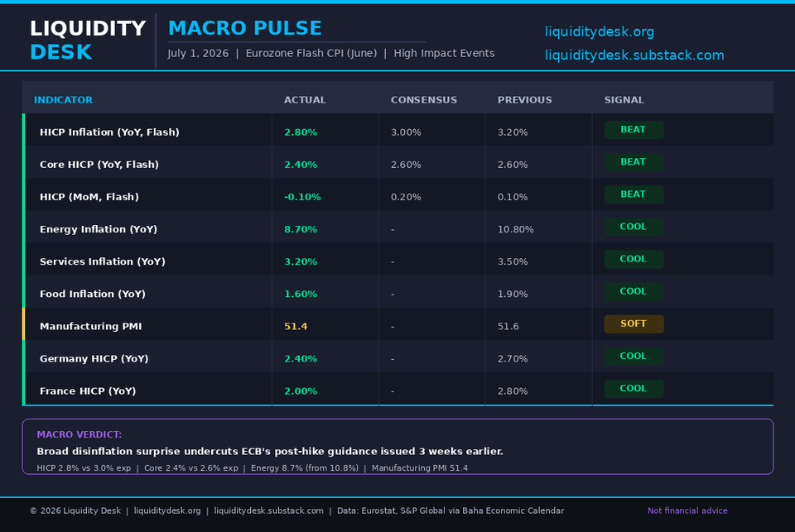Click the 1.60% Food Inflation actual value
Screen dimensions: 795x532
301,295
